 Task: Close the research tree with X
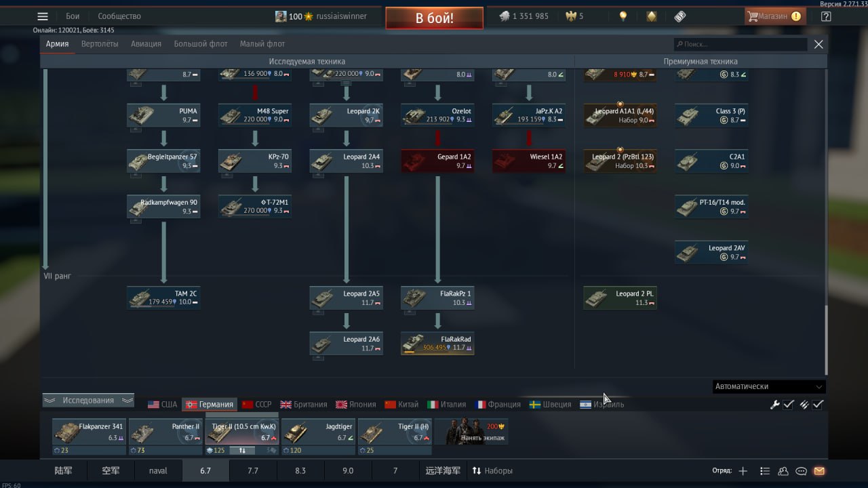(x=818, y=44)
